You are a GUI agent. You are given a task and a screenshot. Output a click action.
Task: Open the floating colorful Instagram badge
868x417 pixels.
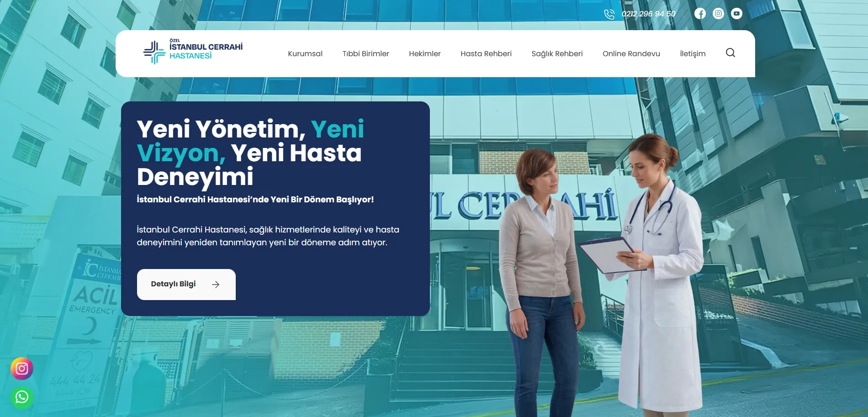click(x=22, y=369)
